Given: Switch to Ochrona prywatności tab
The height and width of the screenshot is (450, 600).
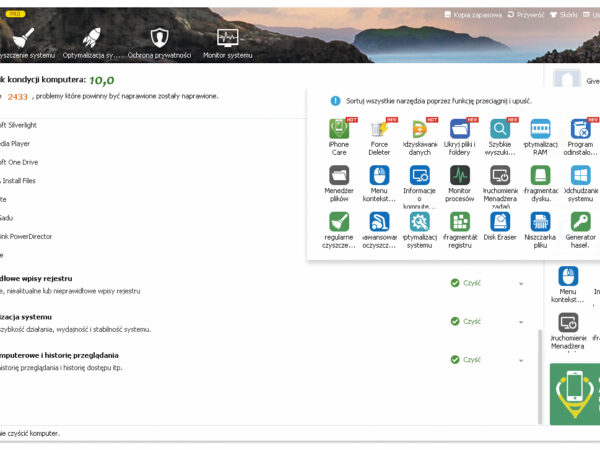Looking at the screenshot, I should click(x=160, y=42).
